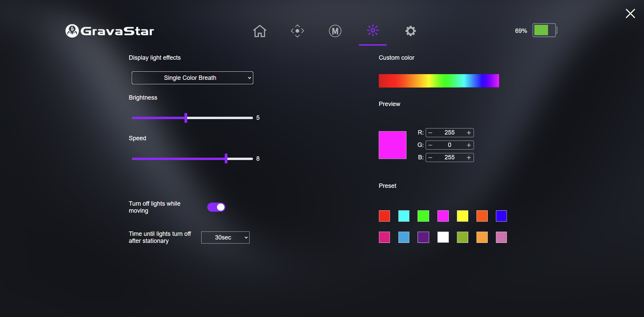The image size is (644, 317).
Task: Increase the G value with plus
Action: point(469,145)
